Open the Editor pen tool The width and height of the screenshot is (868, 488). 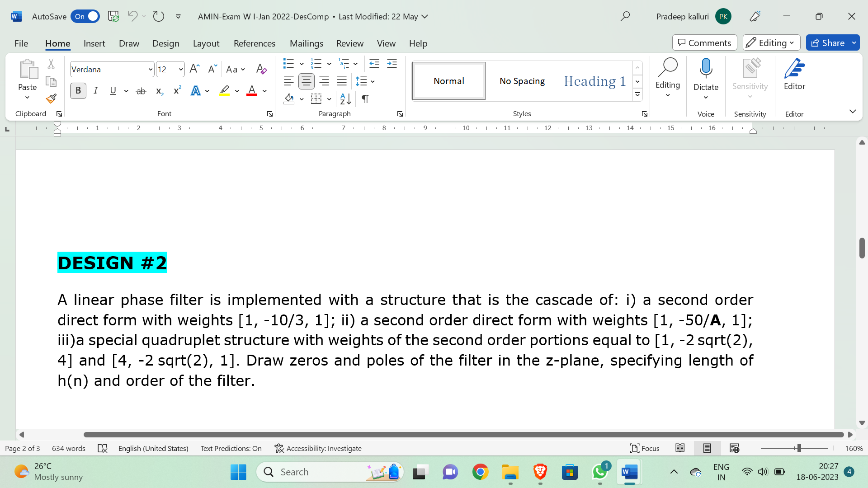click(x=794, y=75)
